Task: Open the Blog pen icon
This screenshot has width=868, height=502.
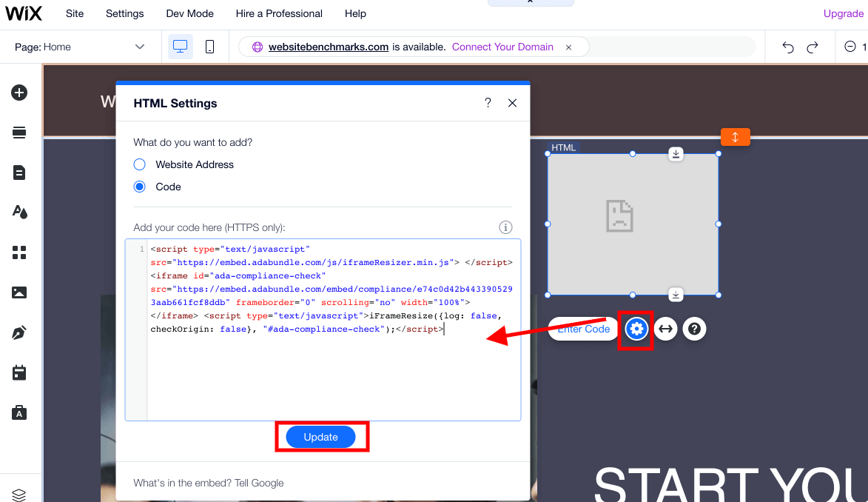Action: [x=19, y=332]
